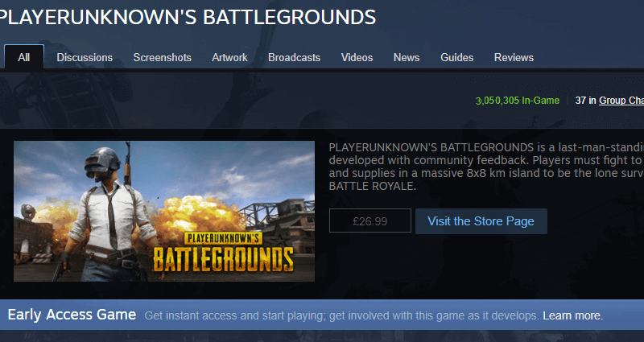
Task: Click the Early Access Game heading
Action: coord(72,315)
